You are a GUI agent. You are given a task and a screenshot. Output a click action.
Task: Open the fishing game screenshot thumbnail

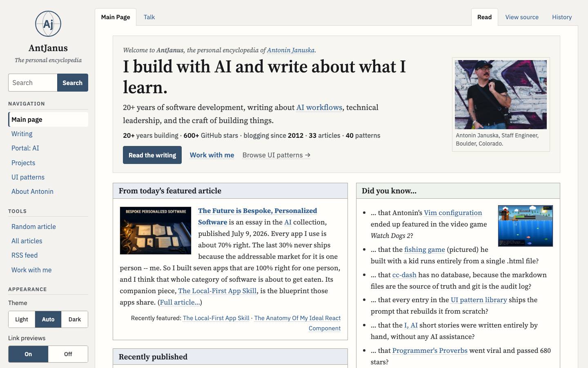[526, 226]
